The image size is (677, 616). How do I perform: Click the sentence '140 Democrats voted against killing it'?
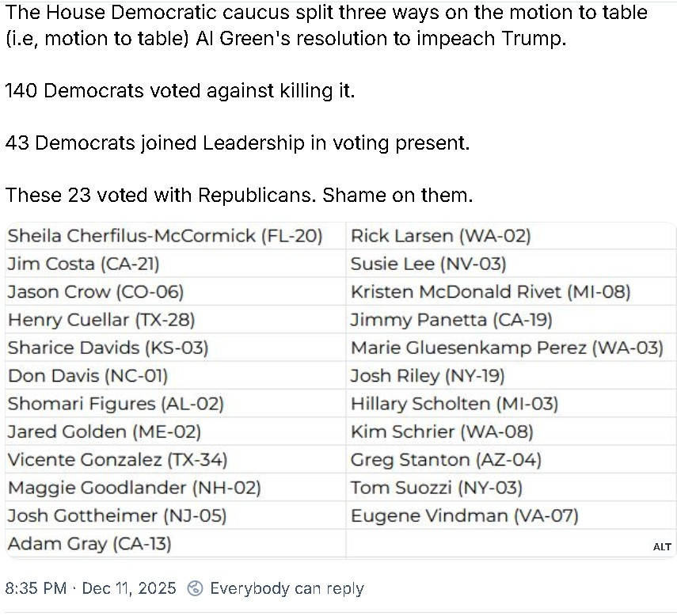(180, 91)
